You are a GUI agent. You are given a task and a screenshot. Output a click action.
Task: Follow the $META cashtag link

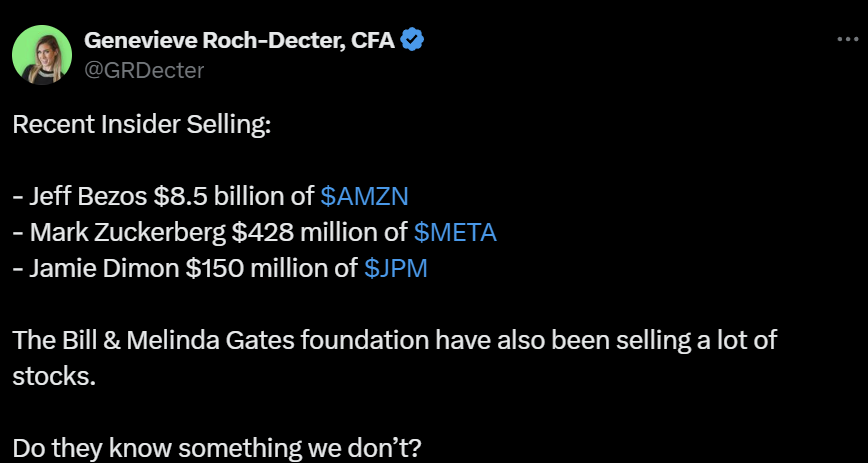[x=455, y=233]
